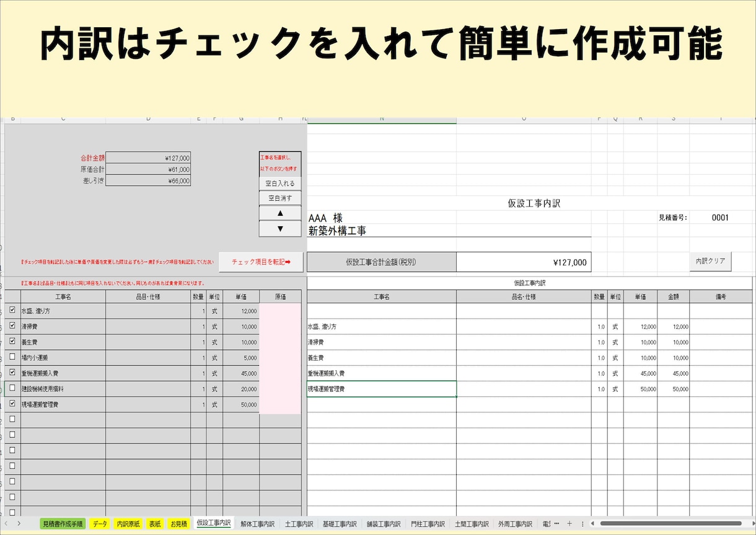756x535 pixels.
Task: Click the horizontal scrollbar thumb
Action: tap(671, 524)
